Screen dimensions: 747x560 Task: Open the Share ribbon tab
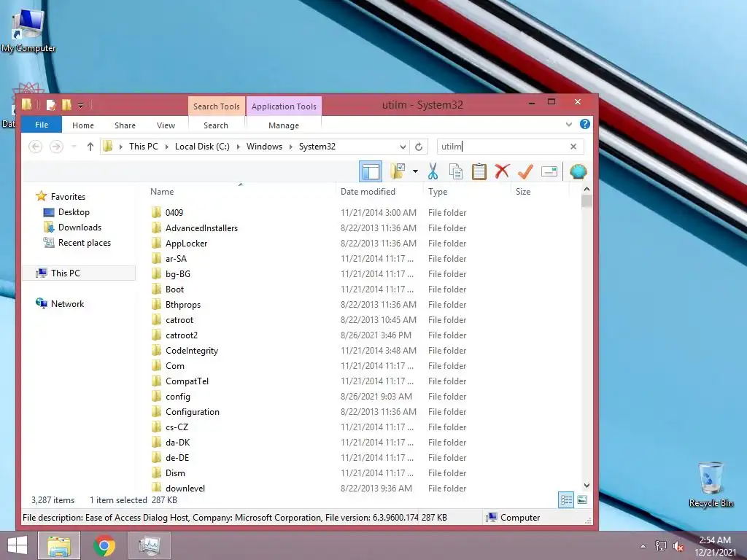pyautogui.click(x=125, y=125)
